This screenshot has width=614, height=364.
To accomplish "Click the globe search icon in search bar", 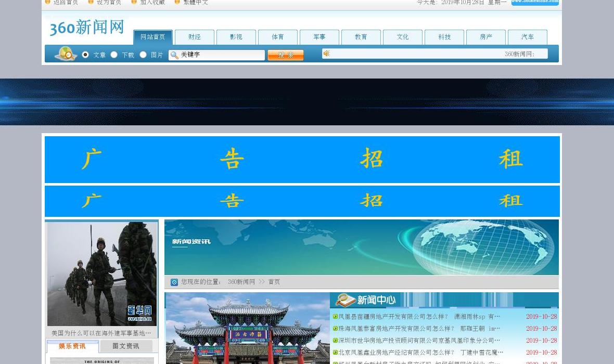I will point(66,54).
